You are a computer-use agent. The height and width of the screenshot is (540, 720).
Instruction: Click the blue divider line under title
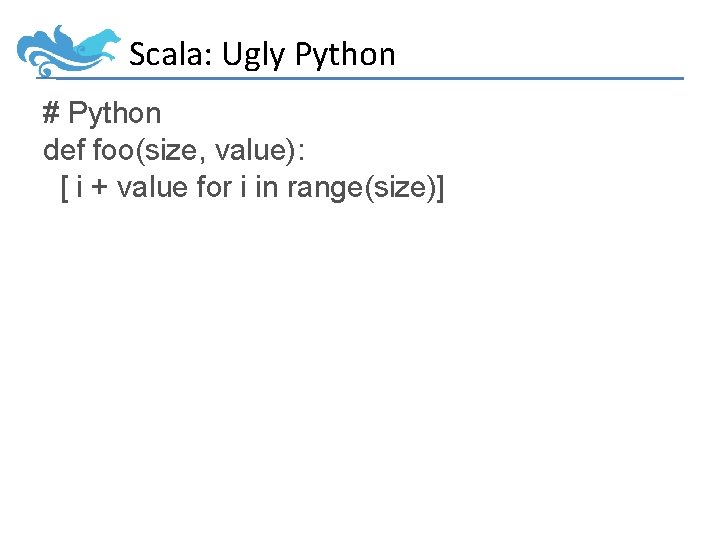(x=400, y=78)
